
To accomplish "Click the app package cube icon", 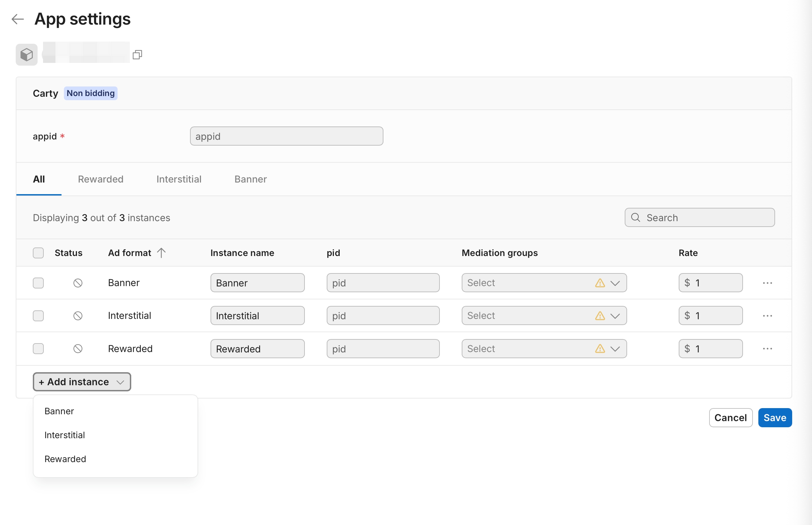I will pos(26,54).
